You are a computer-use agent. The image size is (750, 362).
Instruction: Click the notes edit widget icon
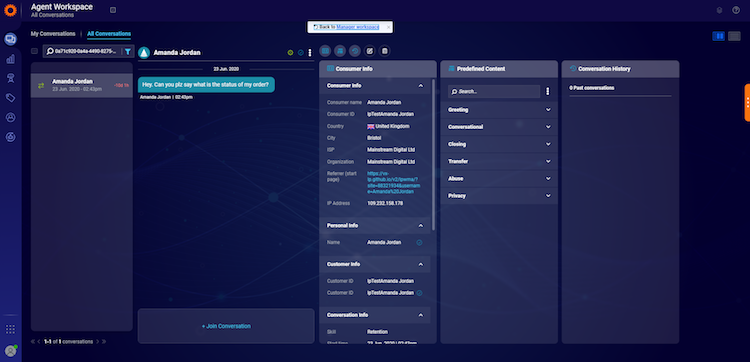point(369,51)
